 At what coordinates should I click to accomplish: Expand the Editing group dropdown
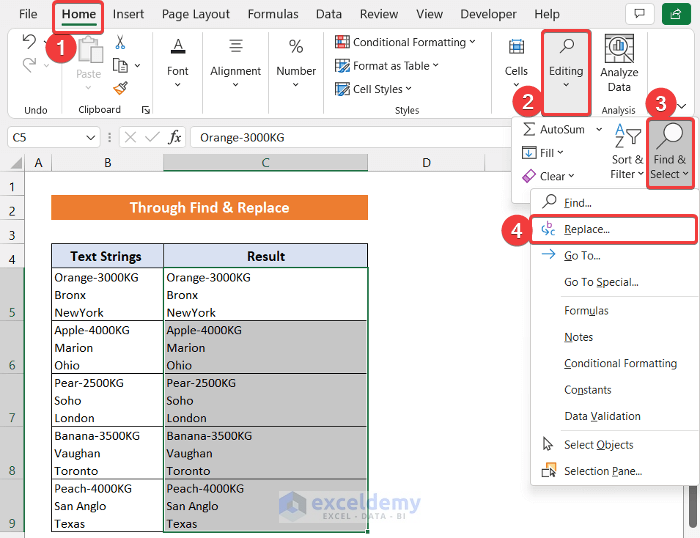tap(566, 71)
